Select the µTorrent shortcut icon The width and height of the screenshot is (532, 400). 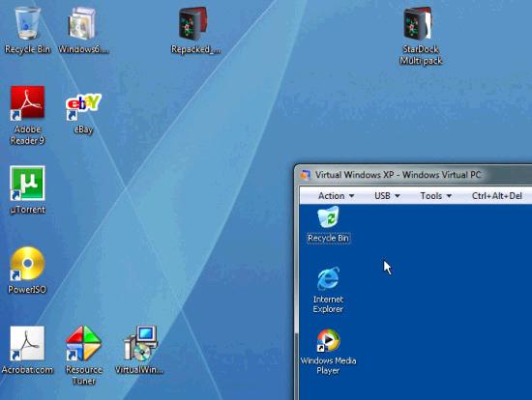[27, 183]
